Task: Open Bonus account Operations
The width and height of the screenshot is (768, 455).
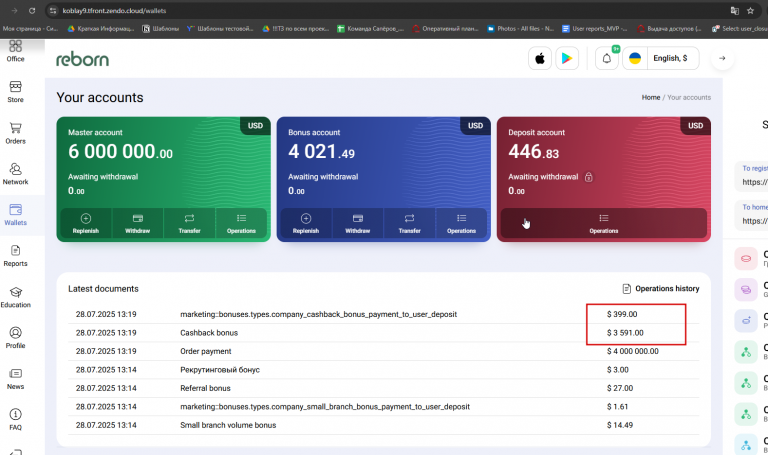Action: (x=461, y=223)
